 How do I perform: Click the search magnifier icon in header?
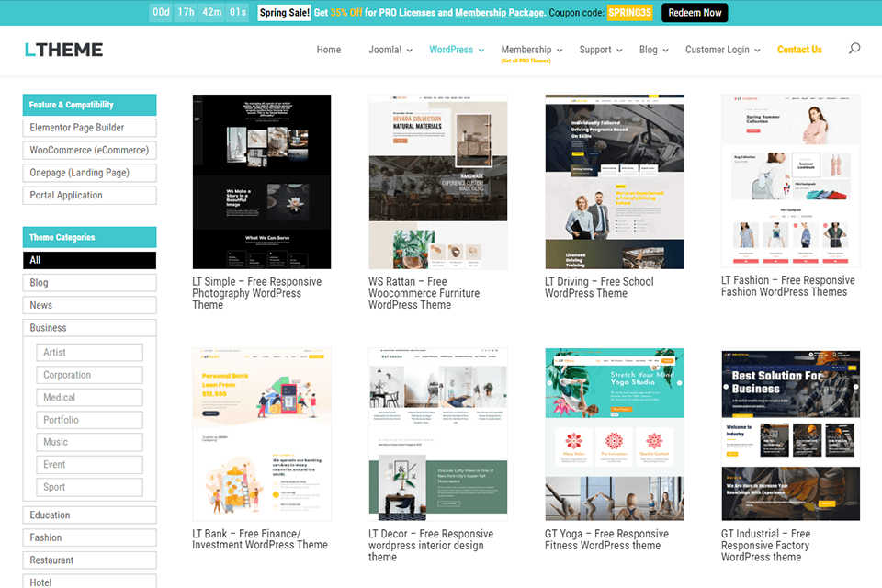tap(854, 49)
